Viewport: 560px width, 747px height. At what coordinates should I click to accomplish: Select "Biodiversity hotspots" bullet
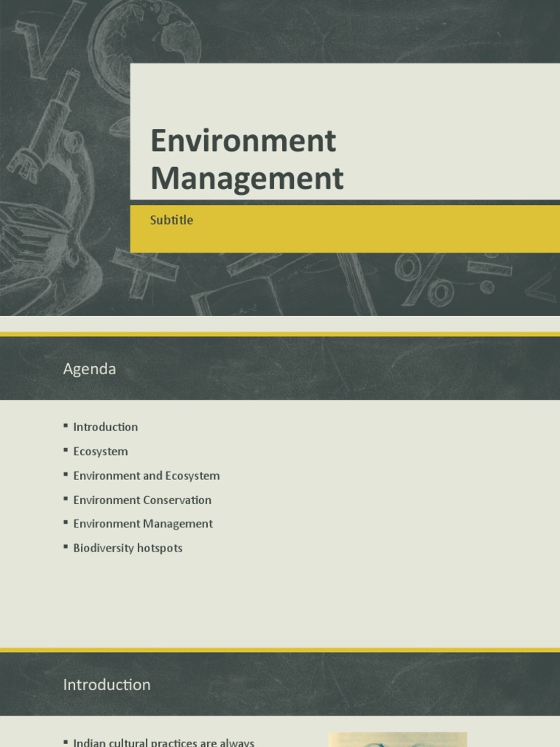point(128,548)
